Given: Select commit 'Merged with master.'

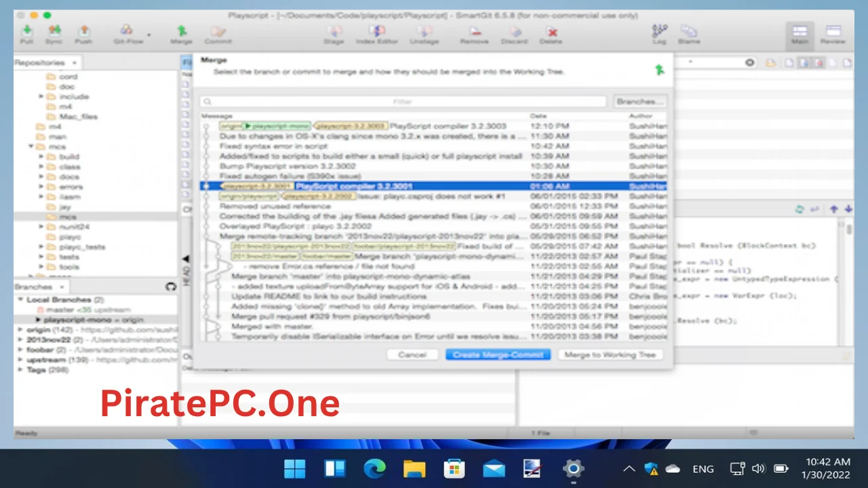Looking at the screenshot, I should click(433, 327).
